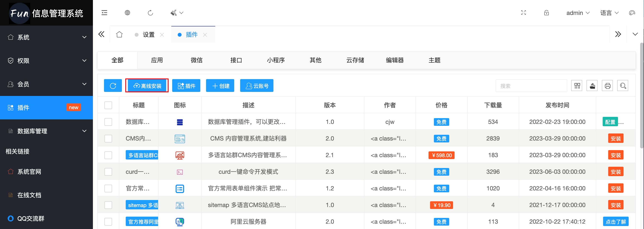Check the 数据库管理插件 row checkbox

click(x=108, y=122)
